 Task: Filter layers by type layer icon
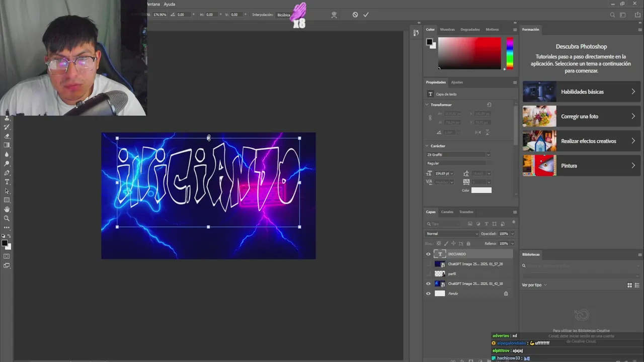[486, 224]
